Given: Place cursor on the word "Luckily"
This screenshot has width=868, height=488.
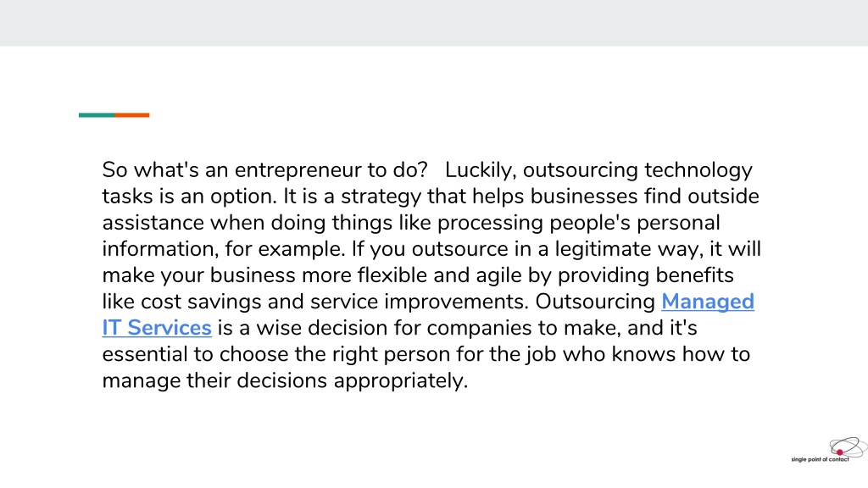Looking at the screenshot, I should (481, 170).
